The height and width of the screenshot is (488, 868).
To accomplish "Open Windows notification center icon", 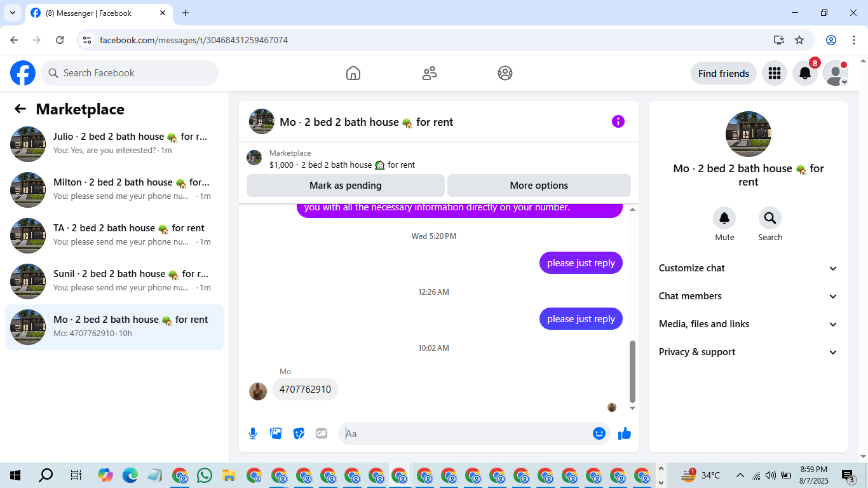I will tap(848, 475).
